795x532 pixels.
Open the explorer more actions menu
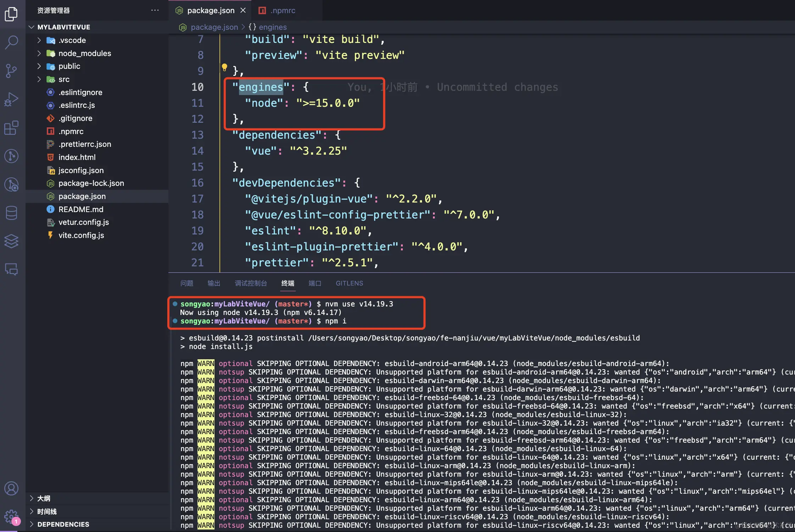coord(155,10)
